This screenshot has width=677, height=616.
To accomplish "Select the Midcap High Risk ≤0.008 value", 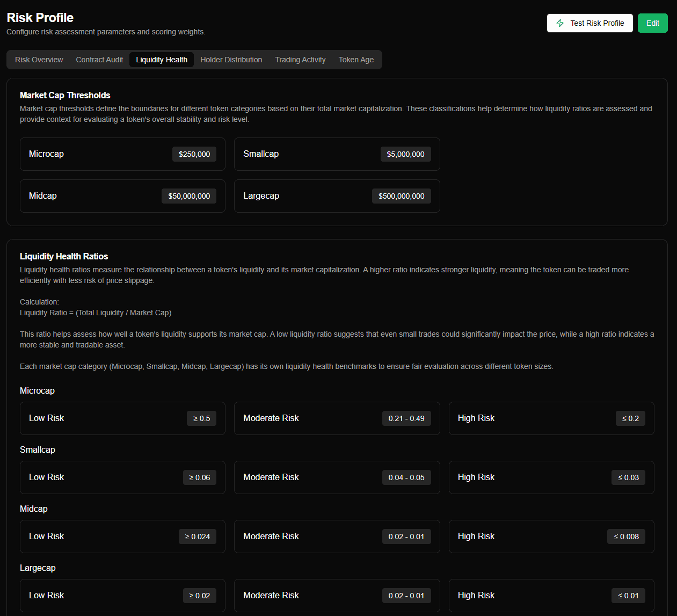I will tap(626, 536).
